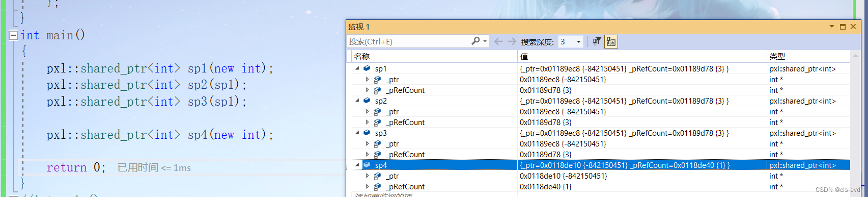868x197 pixels.
Task: Click value 0x0118de10 in sp4's _ptr row
Action: pyautogui.click(x=563, y=176)
